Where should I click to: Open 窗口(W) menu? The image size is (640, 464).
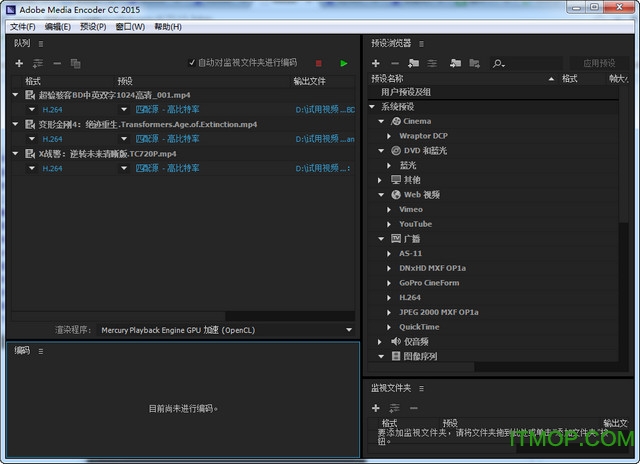coord(130,27)
